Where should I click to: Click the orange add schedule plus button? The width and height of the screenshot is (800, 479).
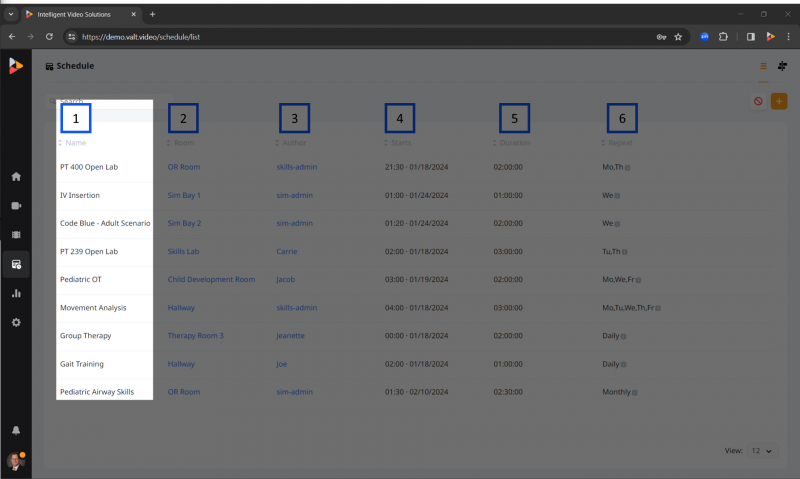[x=779, y=101]
